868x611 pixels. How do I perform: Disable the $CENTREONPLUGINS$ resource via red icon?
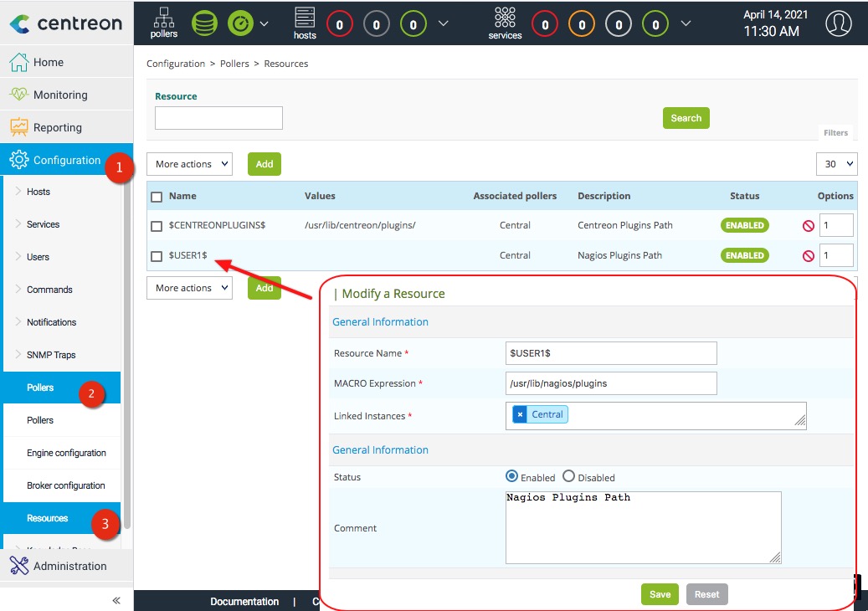tap(809, 226)
